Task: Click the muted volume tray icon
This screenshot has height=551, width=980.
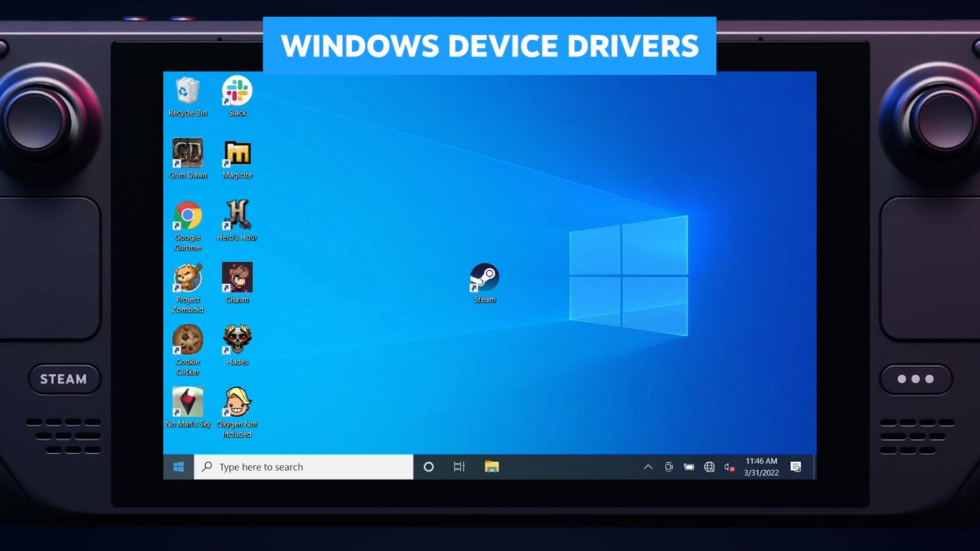Action: (x=729, y=467)
